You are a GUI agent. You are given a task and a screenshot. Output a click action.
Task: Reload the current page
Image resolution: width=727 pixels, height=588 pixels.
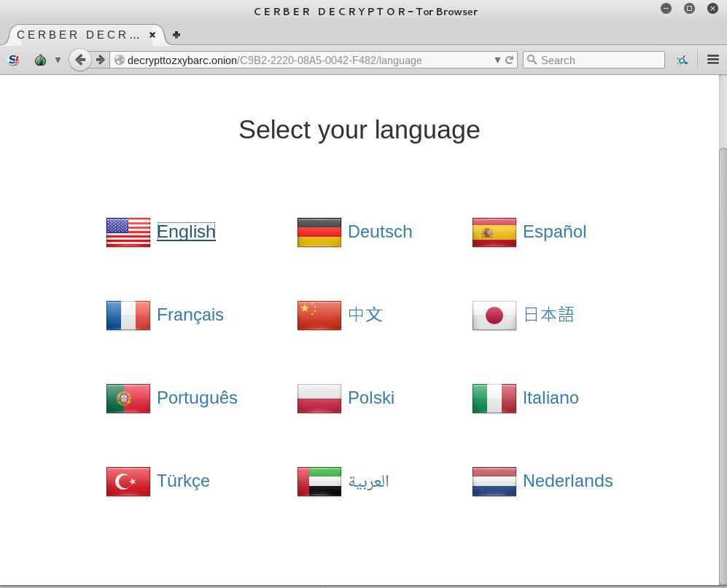click(509, 60)
